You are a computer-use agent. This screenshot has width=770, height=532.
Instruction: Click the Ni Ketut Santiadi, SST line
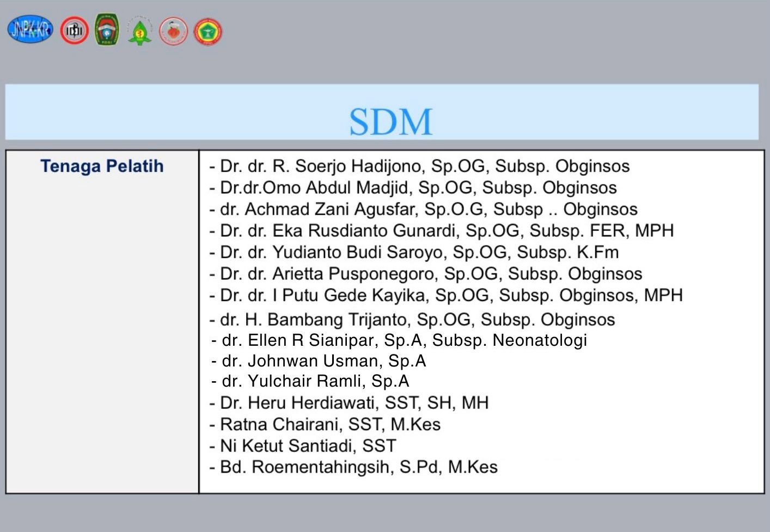[x=303, y=446]
